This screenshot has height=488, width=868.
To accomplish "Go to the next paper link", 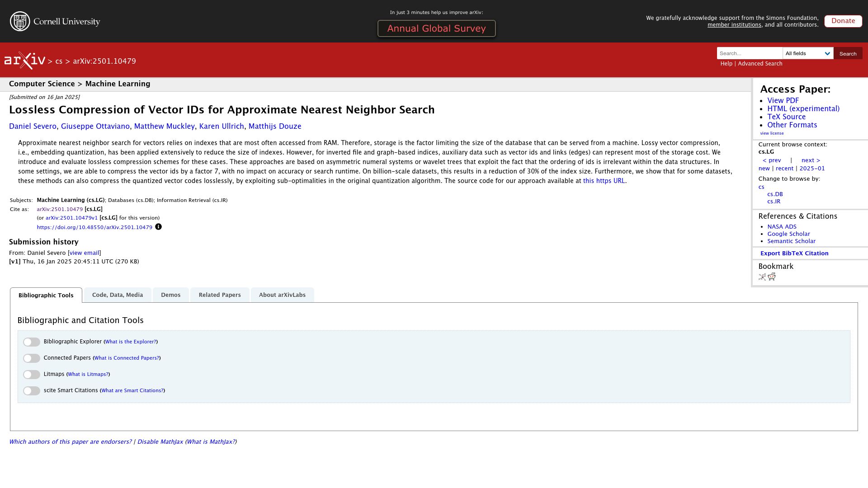I will pyautogui.click(x=811, y=160).
